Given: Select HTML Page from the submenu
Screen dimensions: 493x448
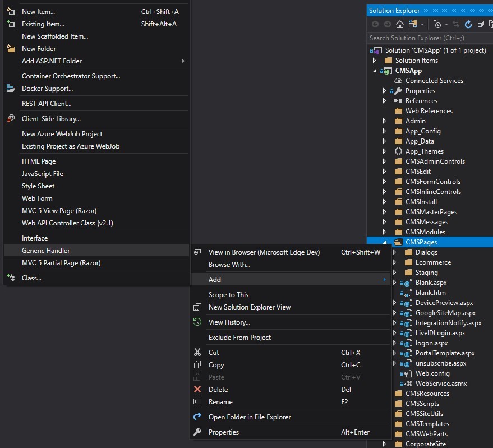Looking at the screenshot, I should [x=96, y=161].
